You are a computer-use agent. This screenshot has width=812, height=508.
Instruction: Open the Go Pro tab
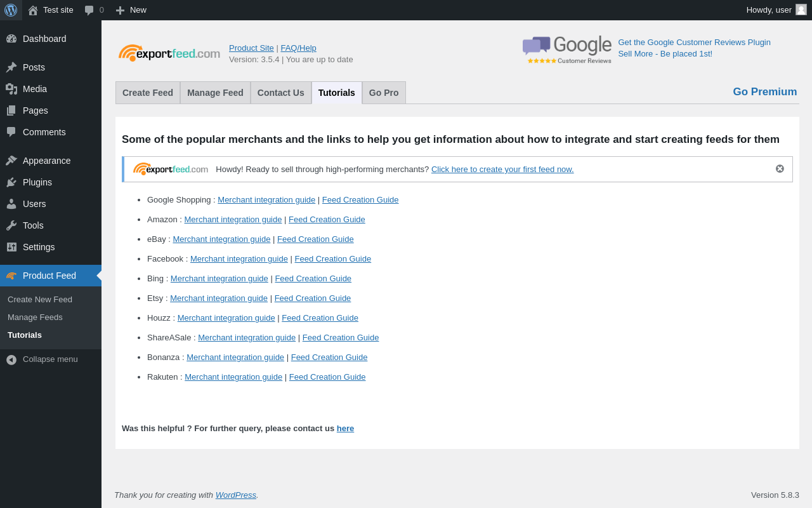click(384, 93)
